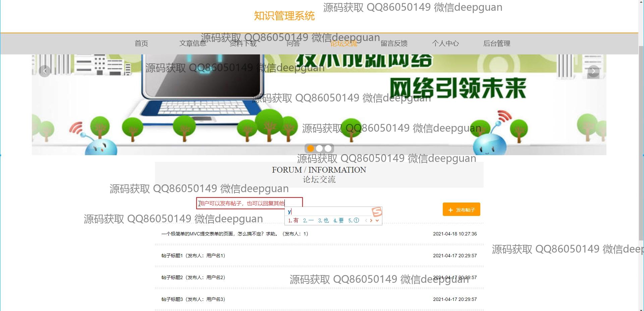Open the 留言反馈 navigation item

tap(394, 43)
